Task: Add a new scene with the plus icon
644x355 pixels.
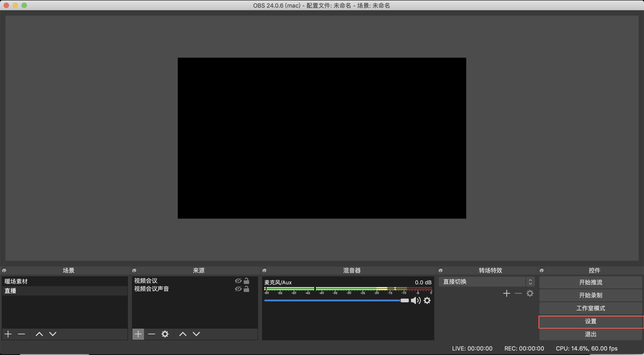Action: click(8, 334)
